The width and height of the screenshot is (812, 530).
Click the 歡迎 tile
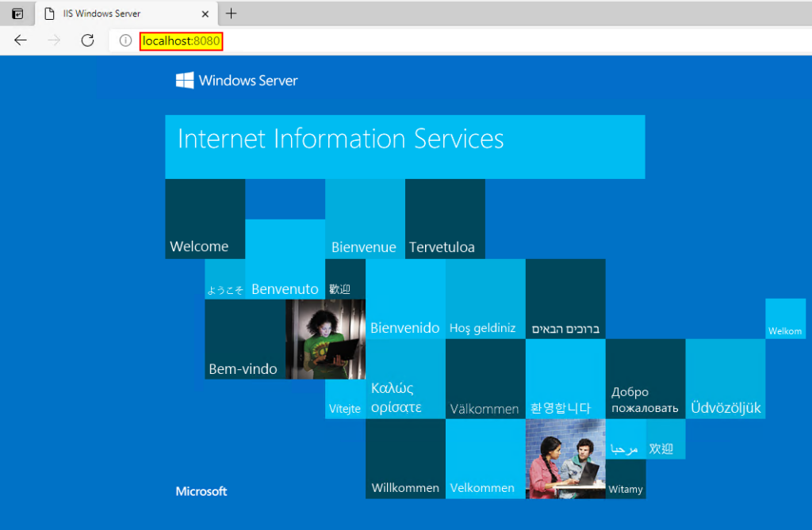pos(346,279)
